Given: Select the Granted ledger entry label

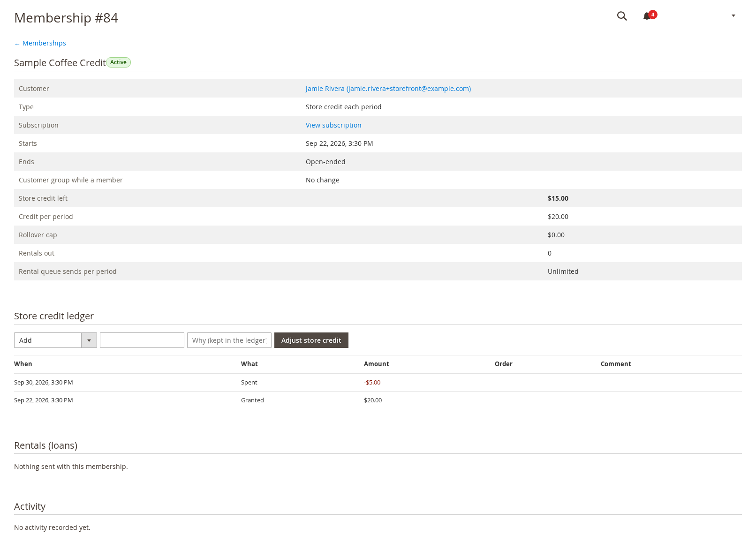Looking at the screenshot, I should point(252,400).
